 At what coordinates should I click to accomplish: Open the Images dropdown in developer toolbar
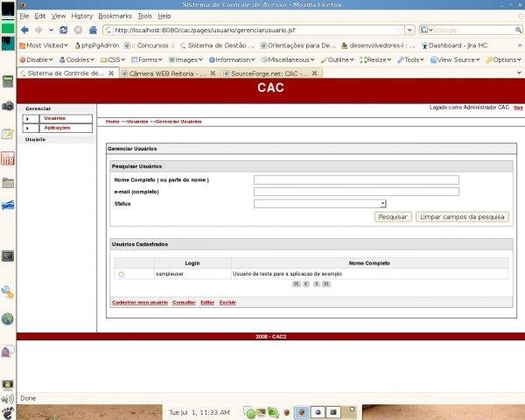(185, 59)
